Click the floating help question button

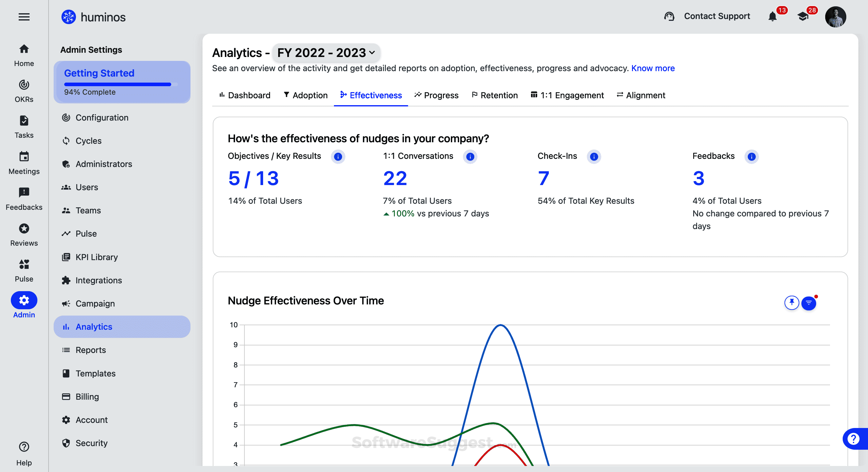pyautogui.click(x=854, y=439)
